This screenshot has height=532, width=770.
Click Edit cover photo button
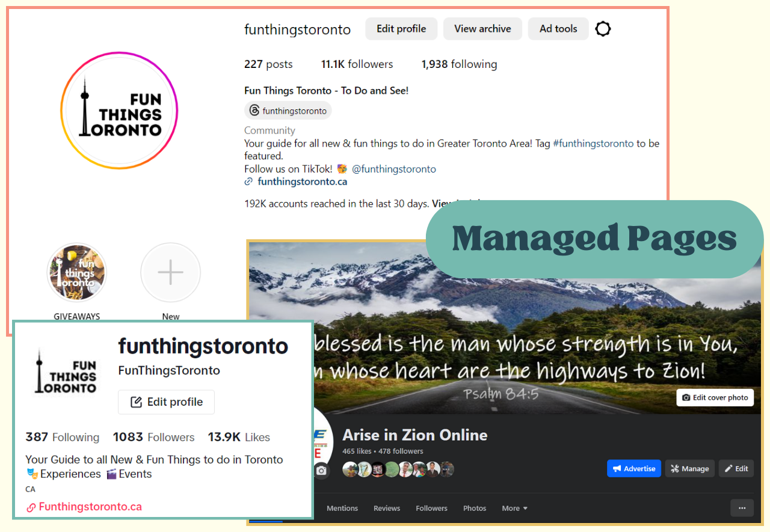715,397
